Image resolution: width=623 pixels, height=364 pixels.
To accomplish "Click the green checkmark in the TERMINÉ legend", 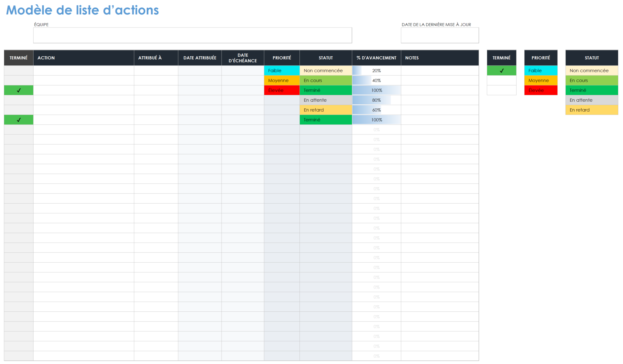I will [x=501, y=70].
